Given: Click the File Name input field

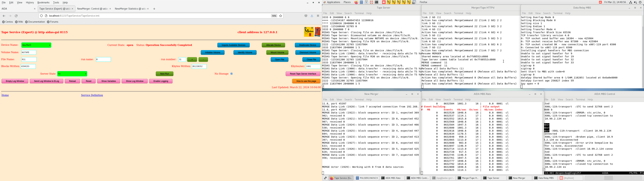Looking at the screenshot, I should pos(29,59).
